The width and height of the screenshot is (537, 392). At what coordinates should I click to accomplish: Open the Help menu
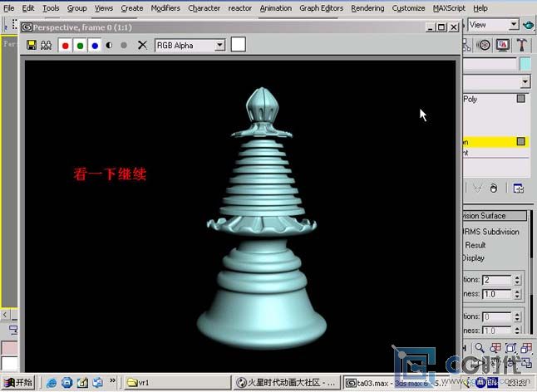(x=480, y=8)
